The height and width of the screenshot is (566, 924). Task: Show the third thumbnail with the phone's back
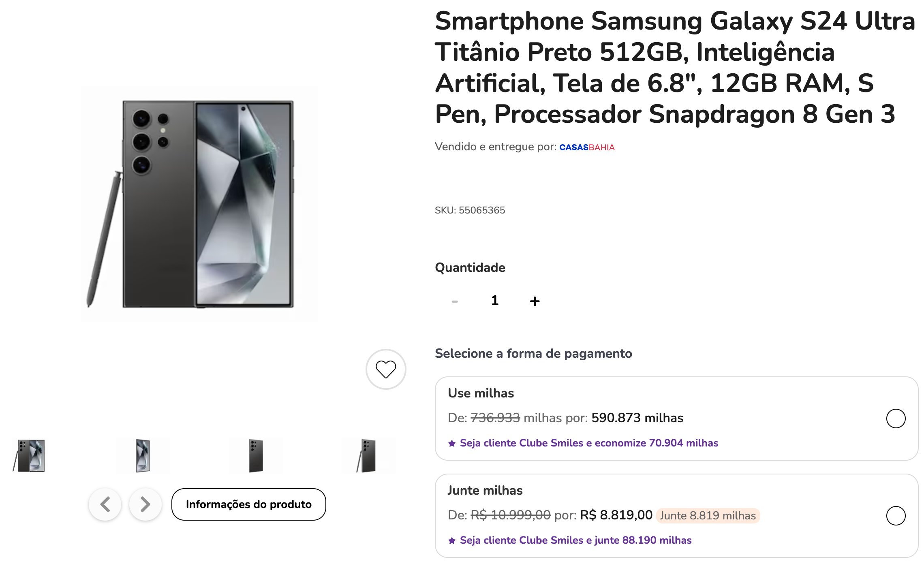click(x=256, y=456)
